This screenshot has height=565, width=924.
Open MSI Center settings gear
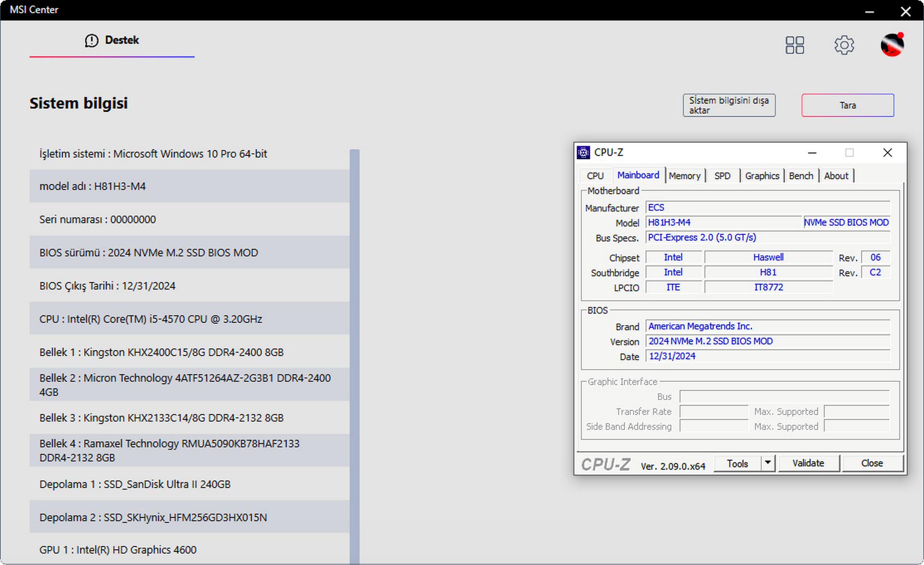tap(844, 45)
